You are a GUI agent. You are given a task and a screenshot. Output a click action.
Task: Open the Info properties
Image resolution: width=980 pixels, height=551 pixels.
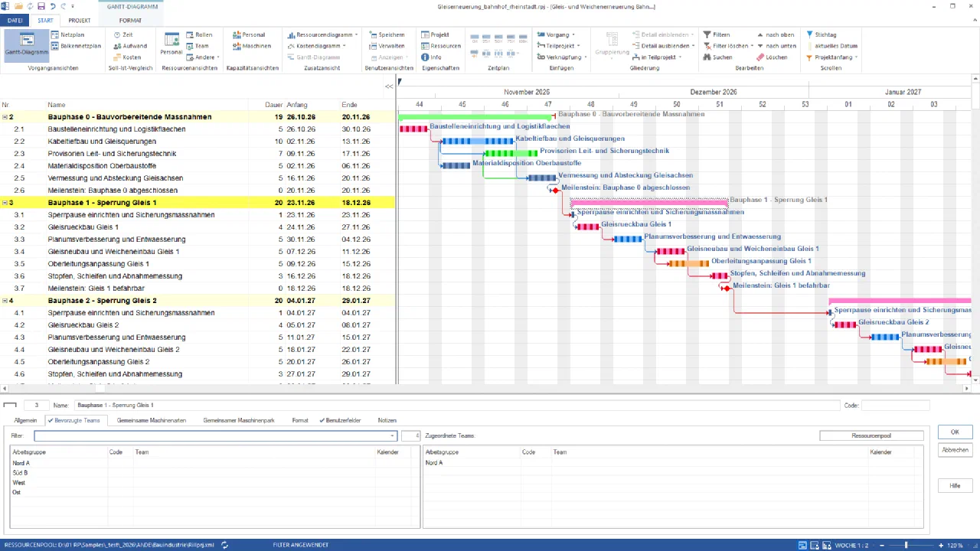coord(431,57)
